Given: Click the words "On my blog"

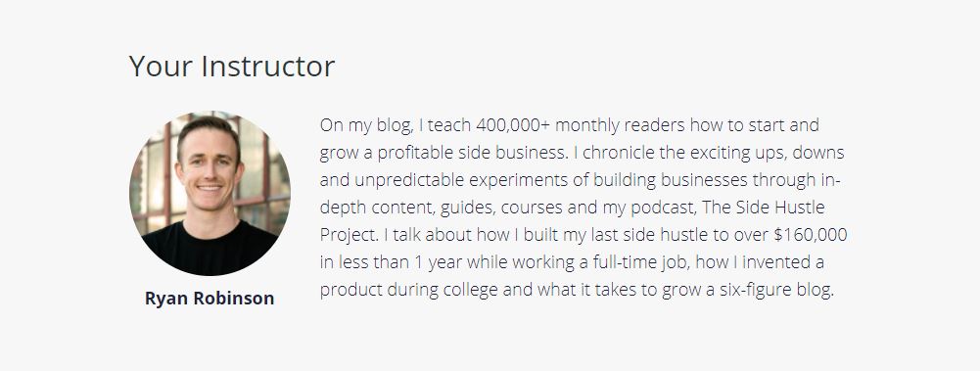Looking at the screenshot, I should point(365,125).
